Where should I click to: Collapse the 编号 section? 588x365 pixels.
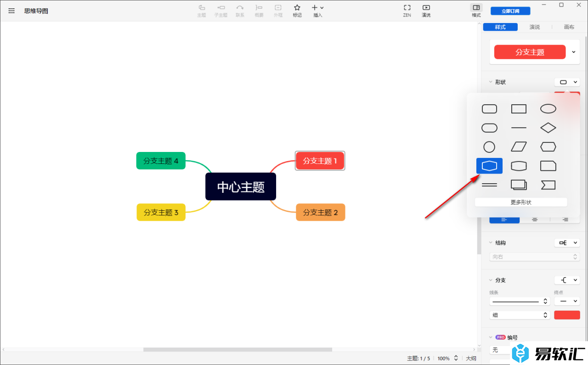click(491, 337)
